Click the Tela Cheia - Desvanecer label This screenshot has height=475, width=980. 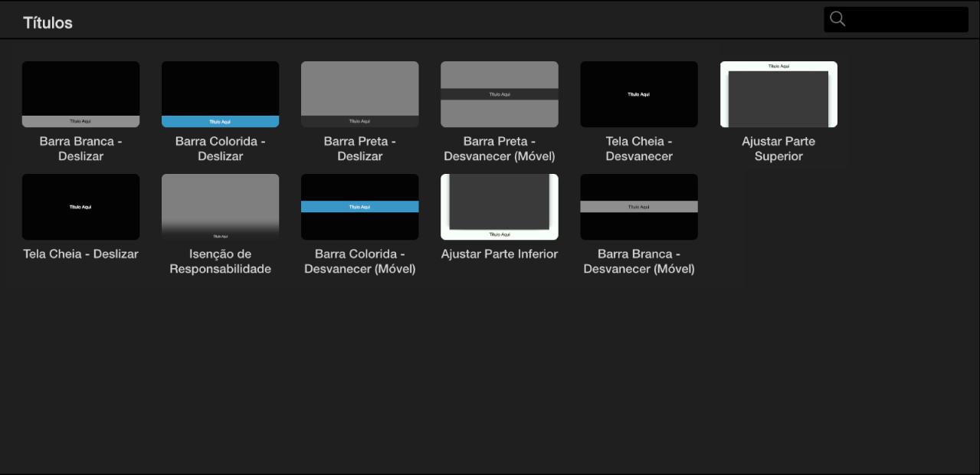coord(639,149)
